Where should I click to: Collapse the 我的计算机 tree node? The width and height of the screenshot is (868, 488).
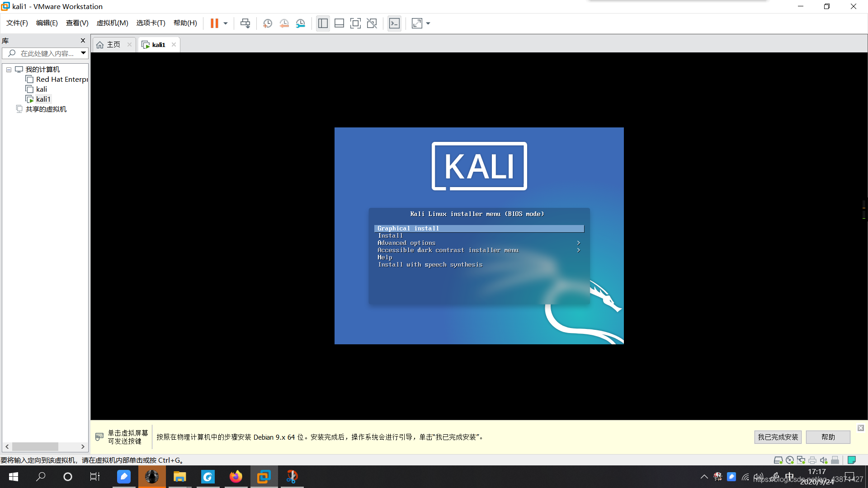(9, 70)
